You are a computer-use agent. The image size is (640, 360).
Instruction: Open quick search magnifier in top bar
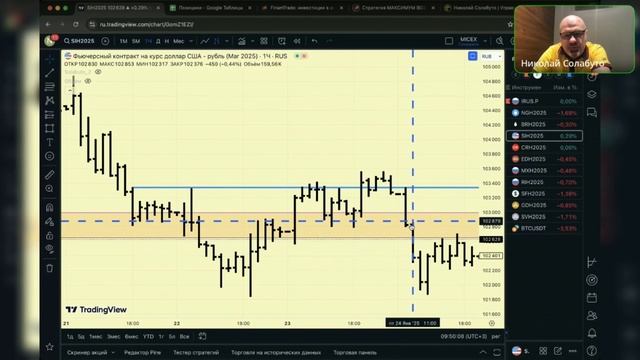pos(500,41)
